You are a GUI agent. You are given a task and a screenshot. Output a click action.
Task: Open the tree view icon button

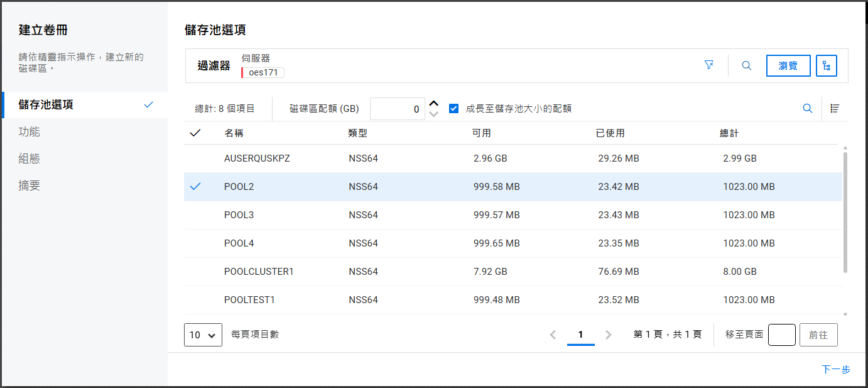[826, 65]
